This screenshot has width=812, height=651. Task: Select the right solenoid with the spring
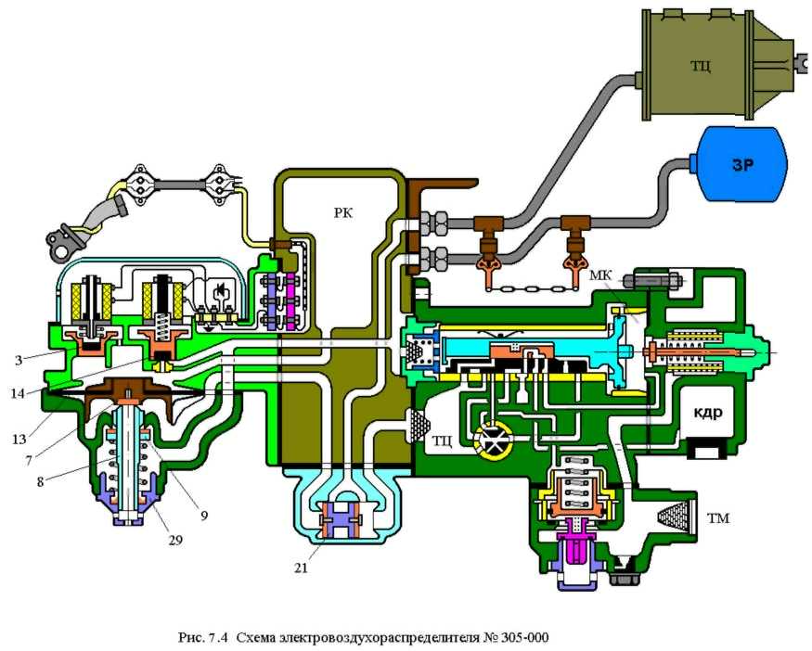click(162, 302)
